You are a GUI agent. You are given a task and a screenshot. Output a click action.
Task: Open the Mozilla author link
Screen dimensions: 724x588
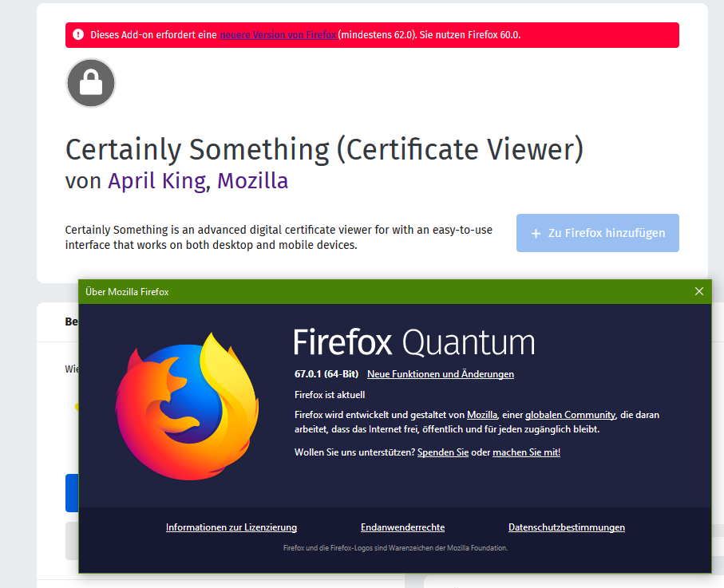tap(252, 181)
